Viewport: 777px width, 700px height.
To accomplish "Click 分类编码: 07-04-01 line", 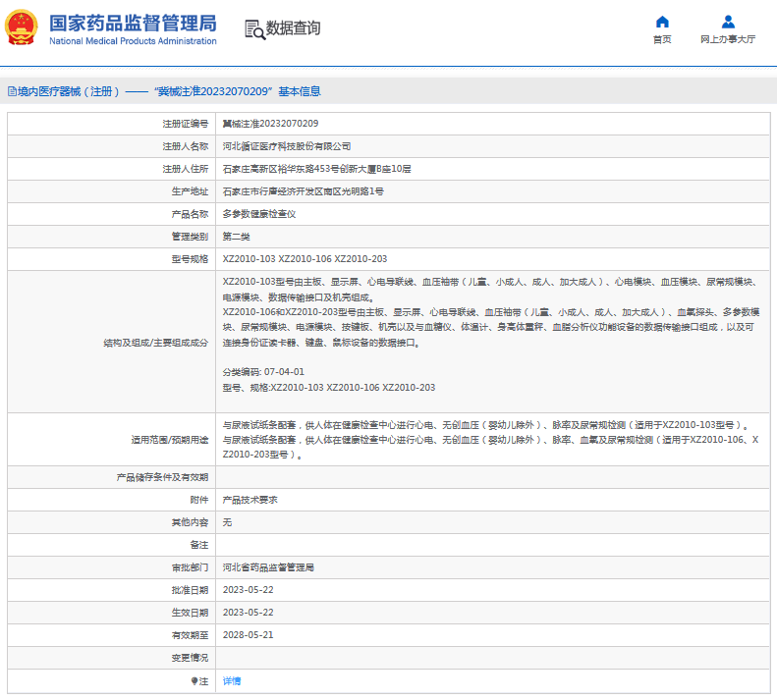I will (263, 372).
